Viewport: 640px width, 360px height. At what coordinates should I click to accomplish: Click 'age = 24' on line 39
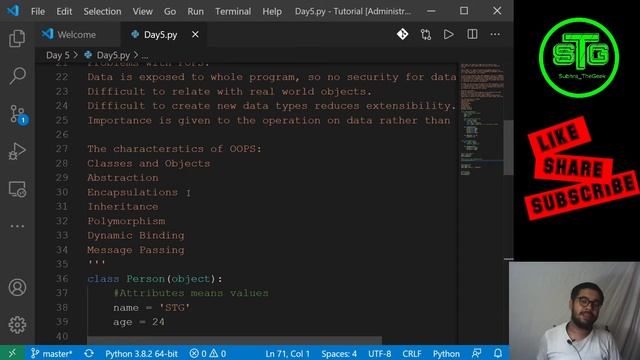(x=139, y=322)
